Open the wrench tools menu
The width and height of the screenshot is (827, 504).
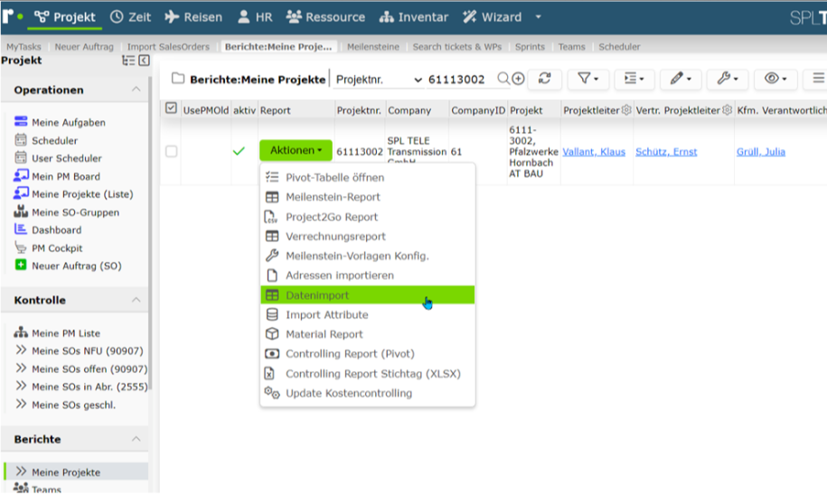[727, 79]
